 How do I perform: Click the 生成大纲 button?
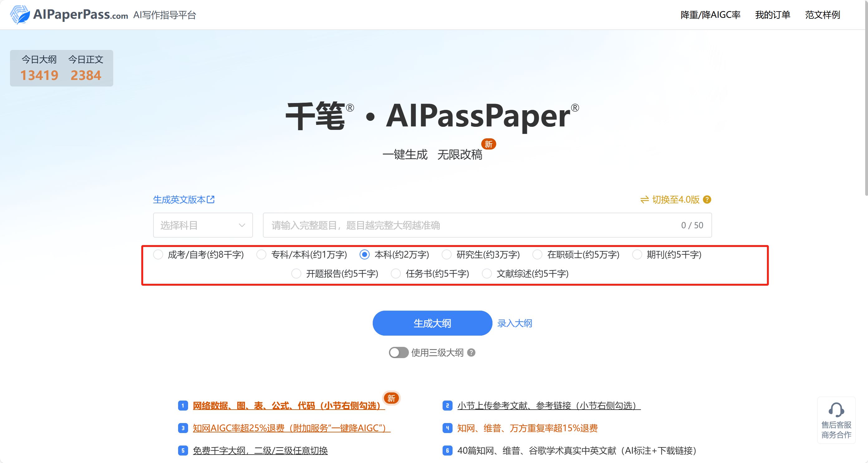pos(432,323)
